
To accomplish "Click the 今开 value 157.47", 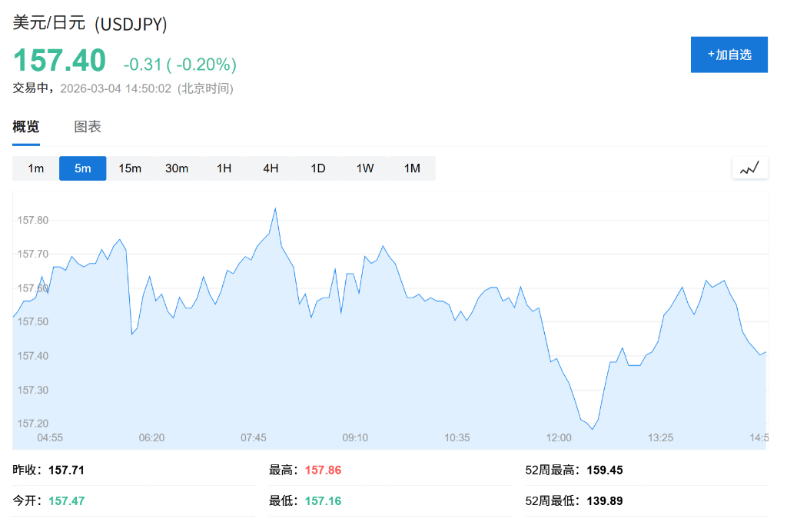I will point(66,501).
